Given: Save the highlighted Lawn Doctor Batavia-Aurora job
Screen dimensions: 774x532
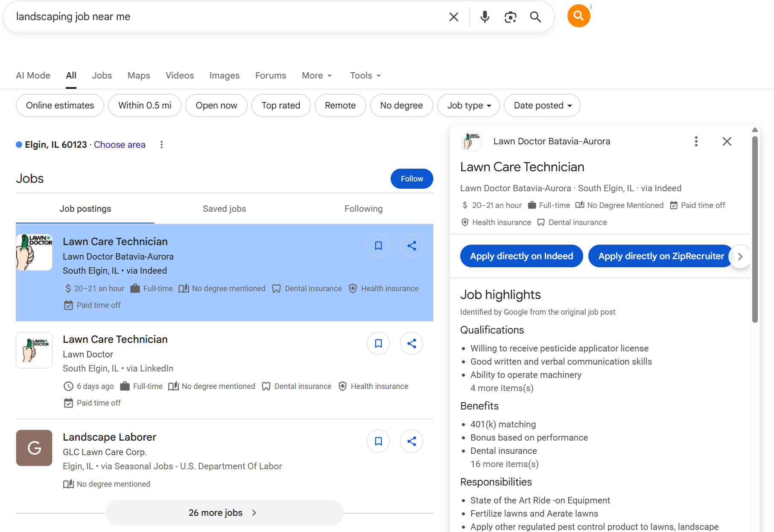Looking at the screenshot, I should [x=378, y=246].
